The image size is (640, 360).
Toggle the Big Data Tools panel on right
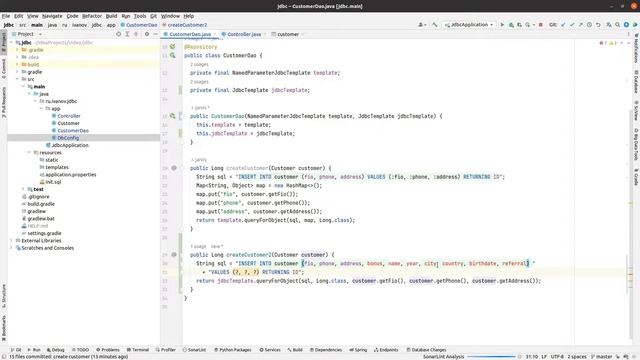(636, 144)
